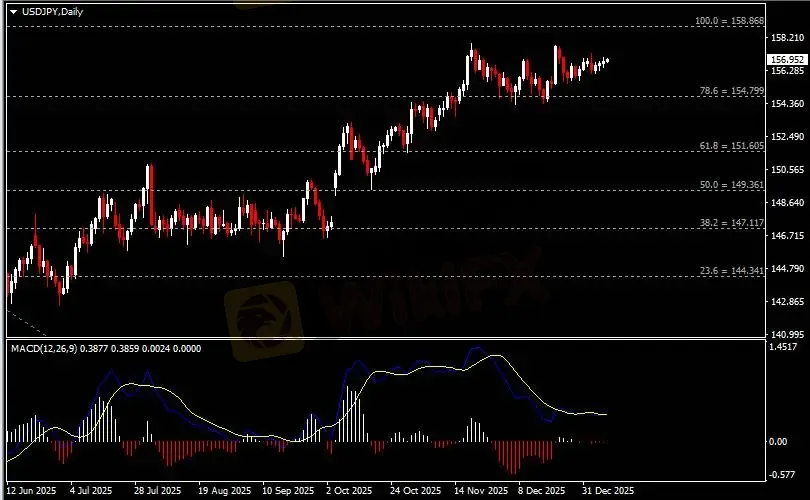The width and height of the screenshot is (810, 500).
Task: Select the 61.8 = 151.605 Fibonacci label
Action: click(731, 146)
